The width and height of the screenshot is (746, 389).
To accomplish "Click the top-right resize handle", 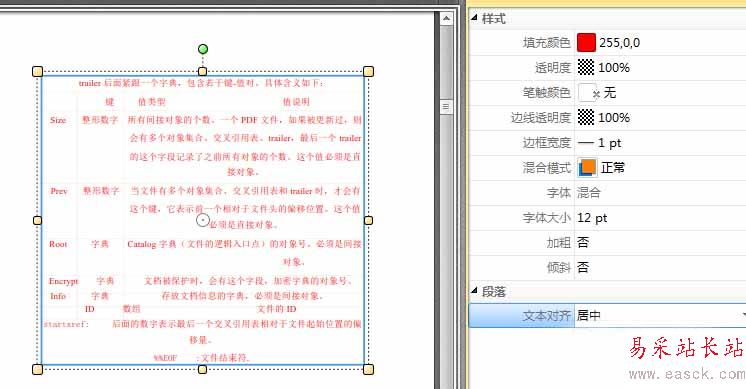I will (x=368, y=72).
